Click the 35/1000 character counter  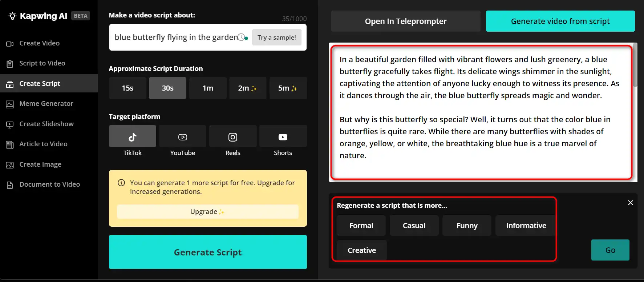point(294,19)
